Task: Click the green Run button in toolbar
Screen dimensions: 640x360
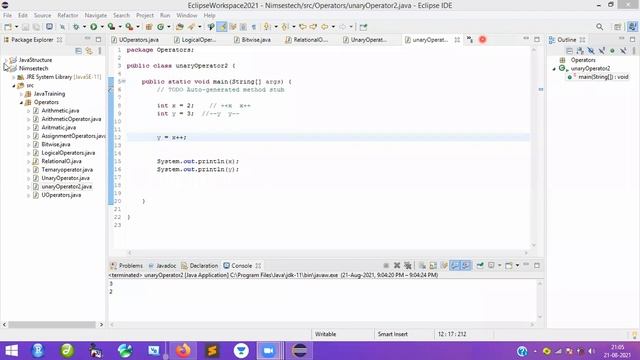Action: 94,27
